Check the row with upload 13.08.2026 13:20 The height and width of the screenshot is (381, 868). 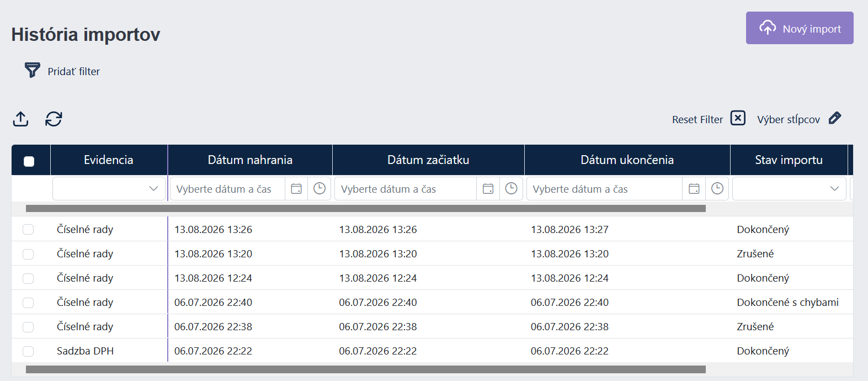pos(28,254)
